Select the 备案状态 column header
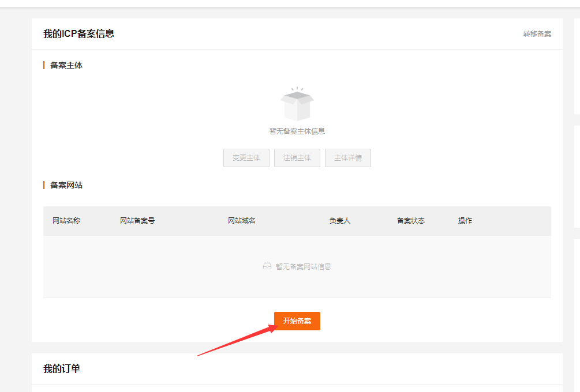 tap(410, 221)
